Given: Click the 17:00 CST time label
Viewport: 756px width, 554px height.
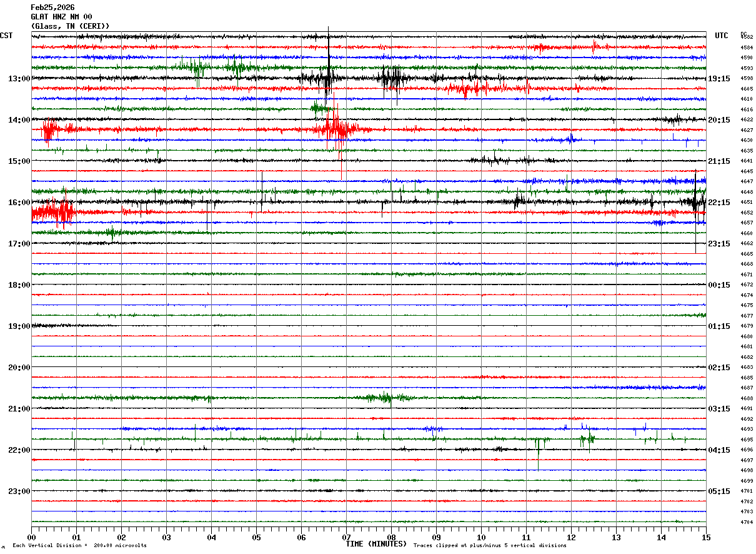Looking at the screenshot, I should pos(19,244).
